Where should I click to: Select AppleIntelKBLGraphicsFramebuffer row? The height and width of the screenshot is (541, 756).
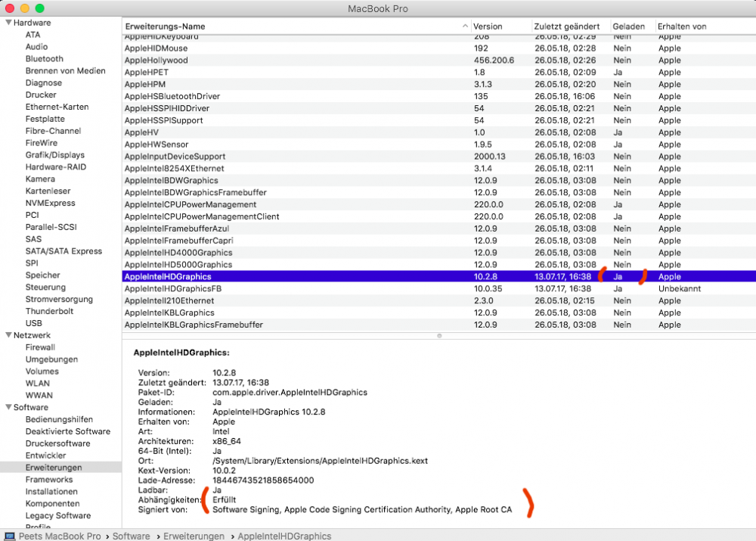coord(438,325)
